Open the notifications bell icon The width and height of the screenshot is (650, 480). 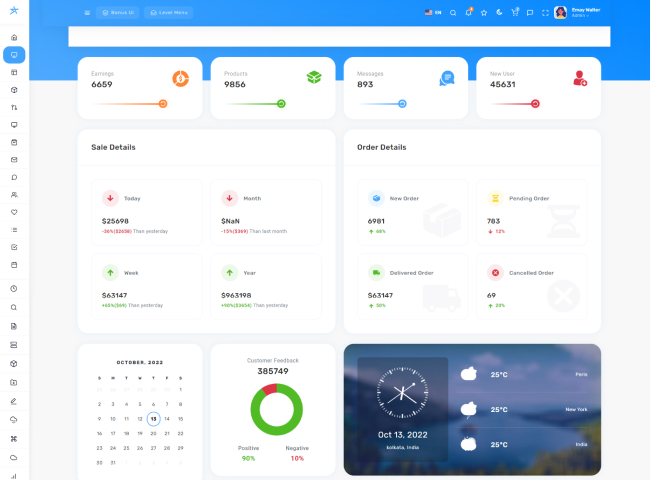tap(468, 13)
